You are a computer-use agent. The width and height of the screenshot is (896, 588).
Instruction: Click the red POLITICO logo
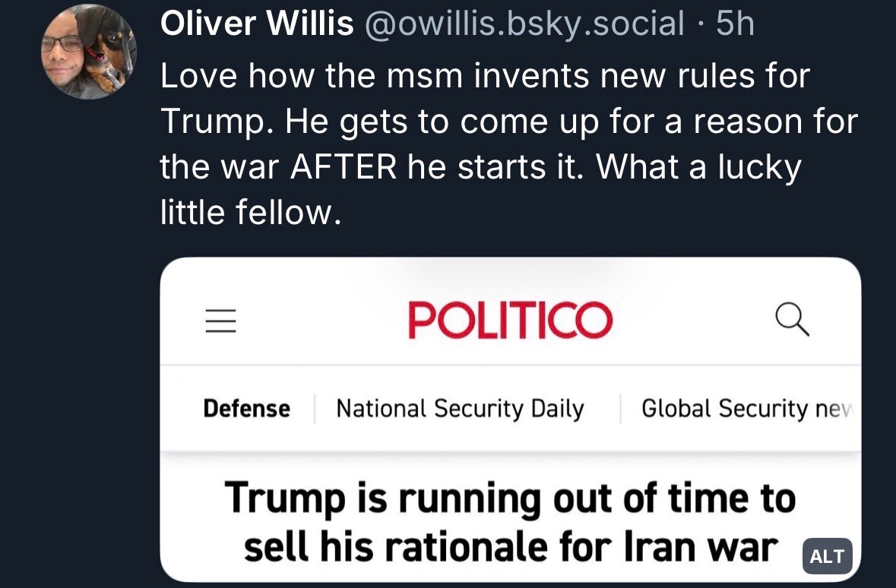pyautogui.click(x=509, y=320)
